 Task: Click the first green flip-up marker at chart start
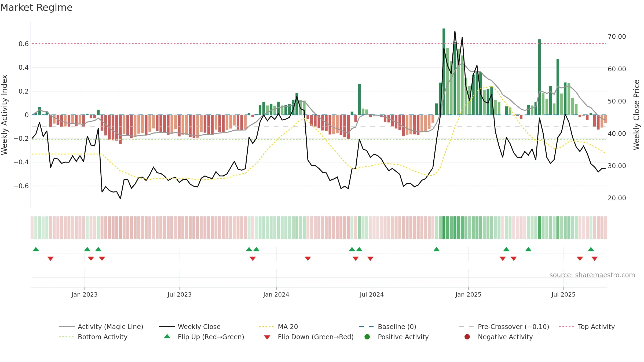(36, 249)
